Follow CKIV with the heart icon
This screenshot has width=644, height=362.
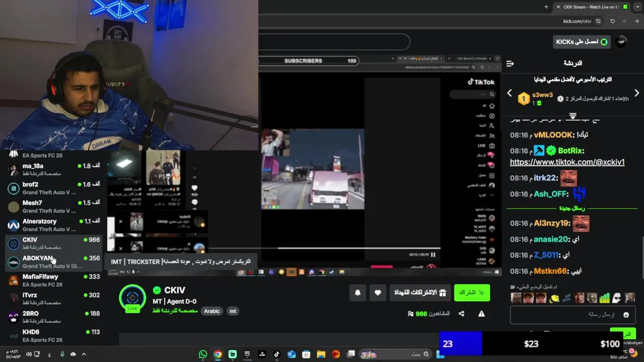[x=378, y=293]
